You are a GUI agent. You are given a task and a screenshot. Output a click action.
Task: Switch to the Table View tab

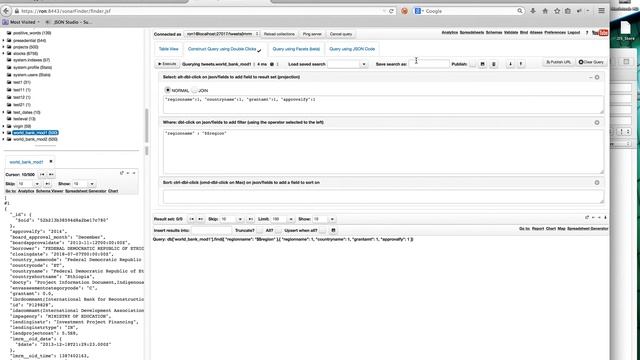click(x=169, y=49)
